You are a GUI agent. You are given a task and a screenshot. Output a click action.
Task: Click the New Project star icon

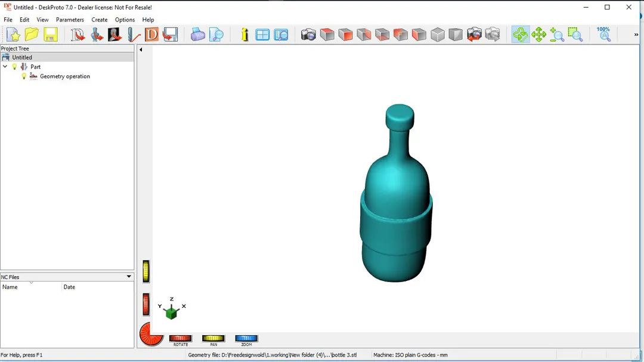(x=13, y=35)
